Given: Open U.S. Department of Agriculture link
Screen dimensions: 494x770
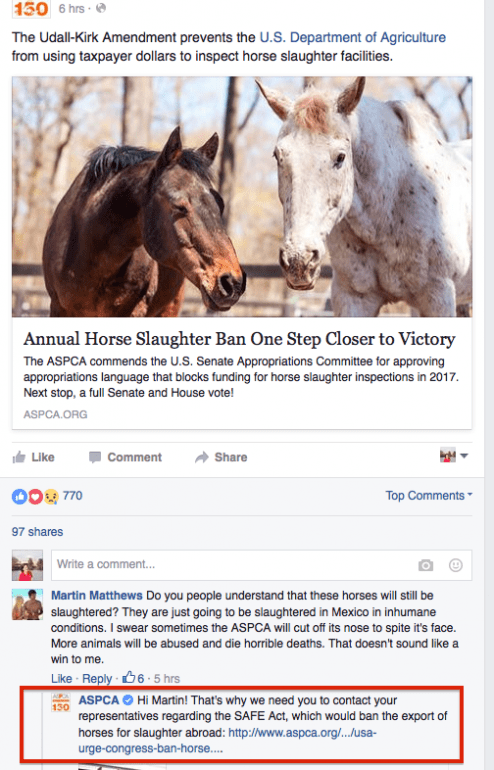Looking at the screenshot, I should pos(353,37).
